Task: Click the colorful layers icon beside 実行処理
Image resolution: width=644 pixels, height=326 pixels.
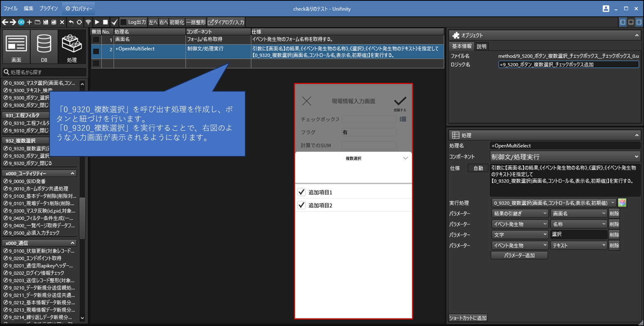Action: pyautogui.click(x=622, y=203)
